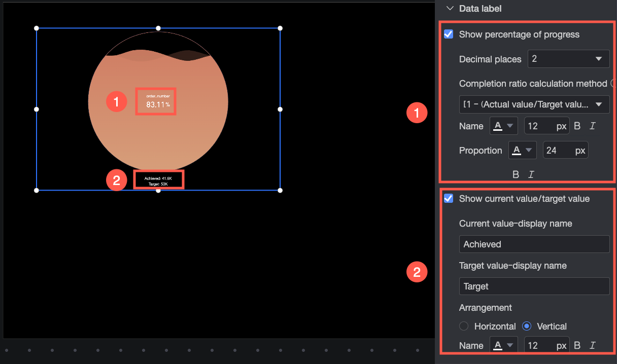The width and height of the screenshot is (617, 364).
Task: Bold the Name text below Arrangement
Action: (577, 345)
